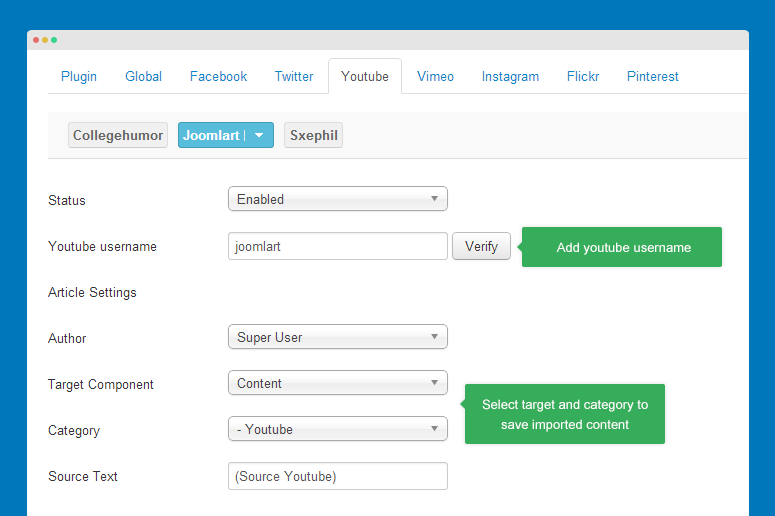The image size is (775, 516).
Task: Click the red close window dot
Action: pos(36,40)
